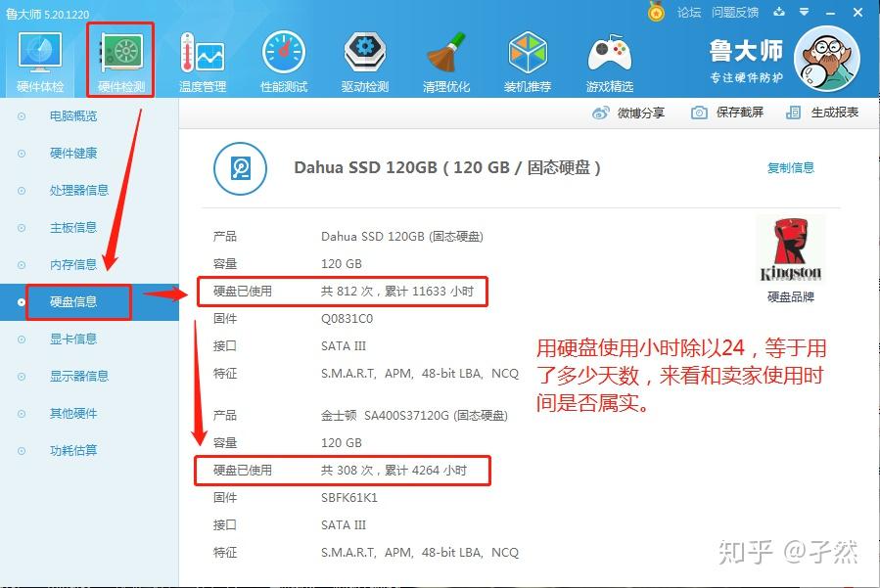
Task: Click the bullet beside 功耗估算
Action: coord(22,451)
